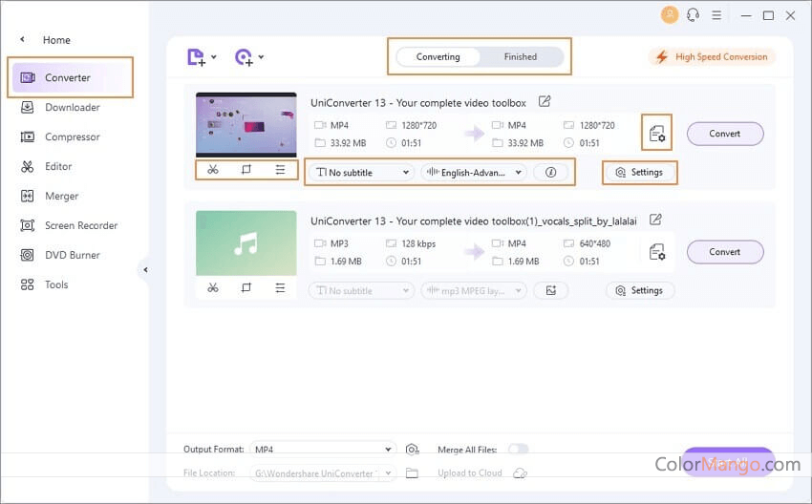The image size is (812, 504).
Task: Open Settings for the MP3 file
Action: [639, 290]
